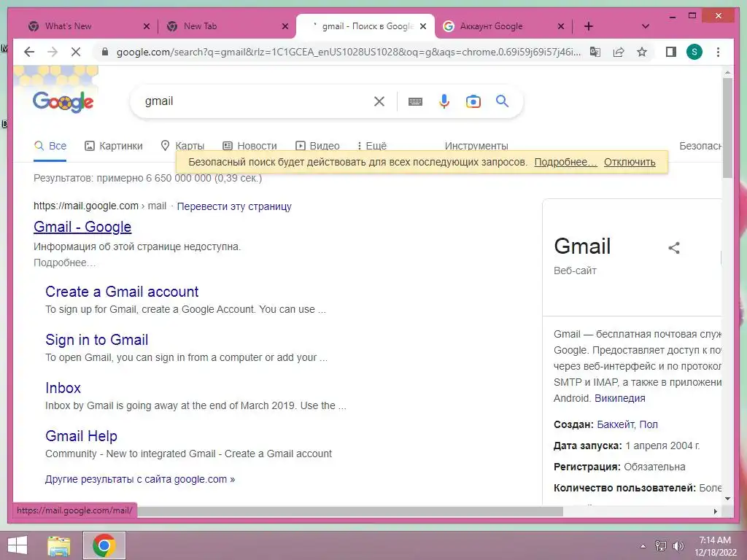This screenshot has width=747, height=560.
Task: Open the Inbox sitelink
Action: pyautogui.click(x=63, y=388)
